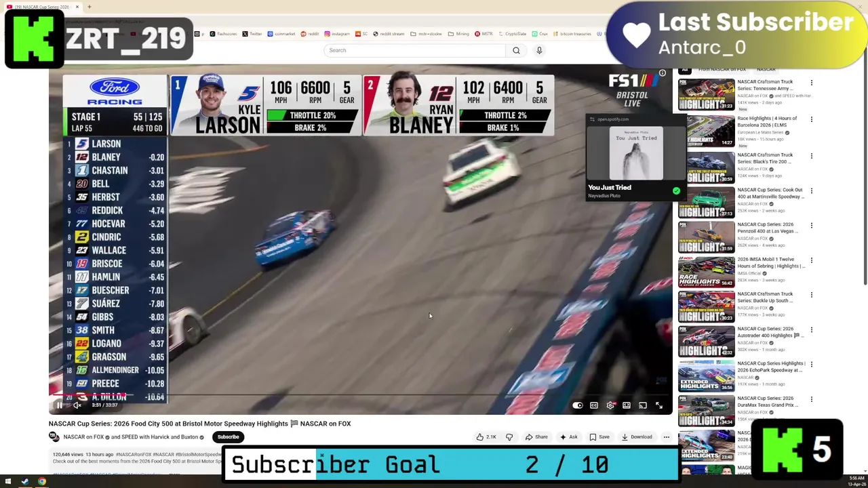Open the options menu for the 4 Hours of Barcelona video
868x488 pixels.
[x=811, y=119]
